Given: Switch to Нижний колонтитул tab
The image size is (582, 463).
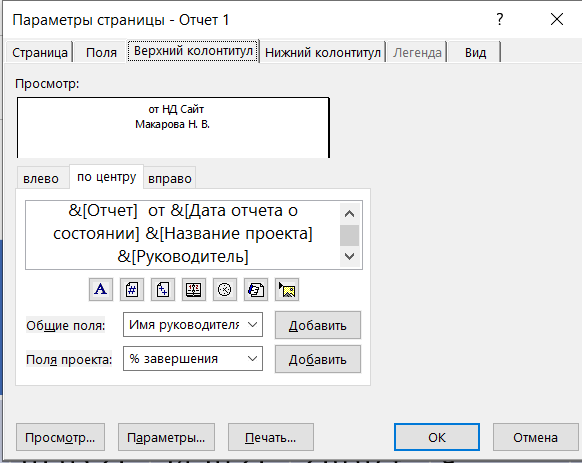Looking at the screenshot, I should (x=323, y=52).
